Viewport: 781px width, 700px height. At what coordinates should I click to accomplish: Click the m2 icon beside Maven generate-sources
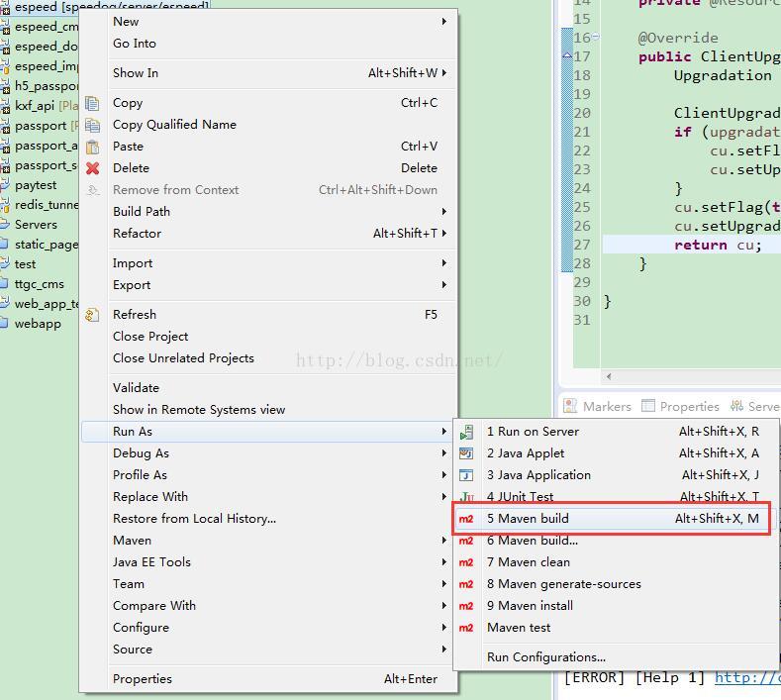pos(465,584)
